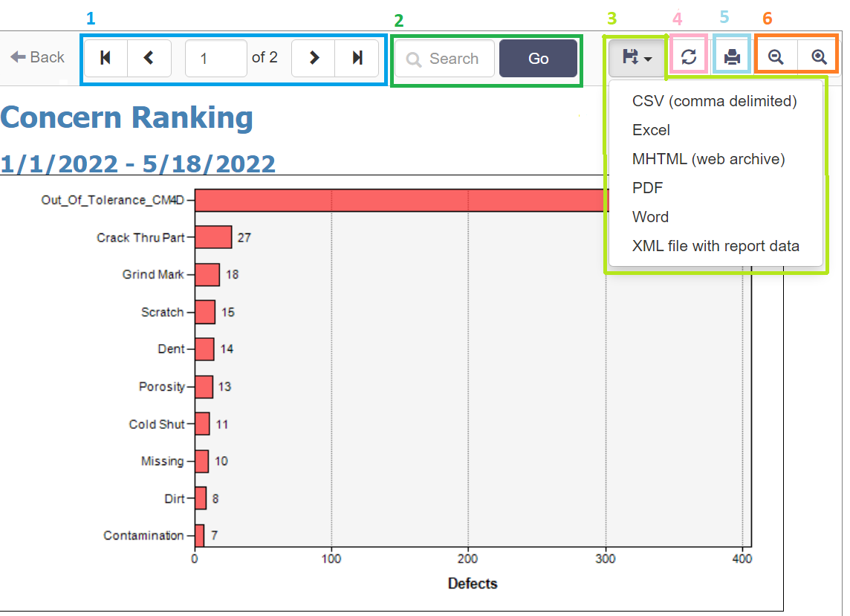Advance to the next report page

coord(314,58)
